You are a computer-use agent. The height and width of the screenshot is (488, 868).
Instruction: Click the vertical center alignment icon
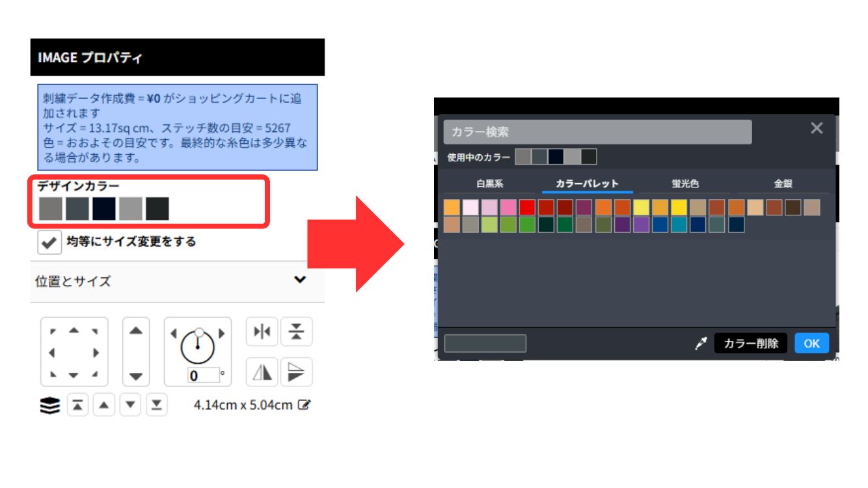pos(297,332)
